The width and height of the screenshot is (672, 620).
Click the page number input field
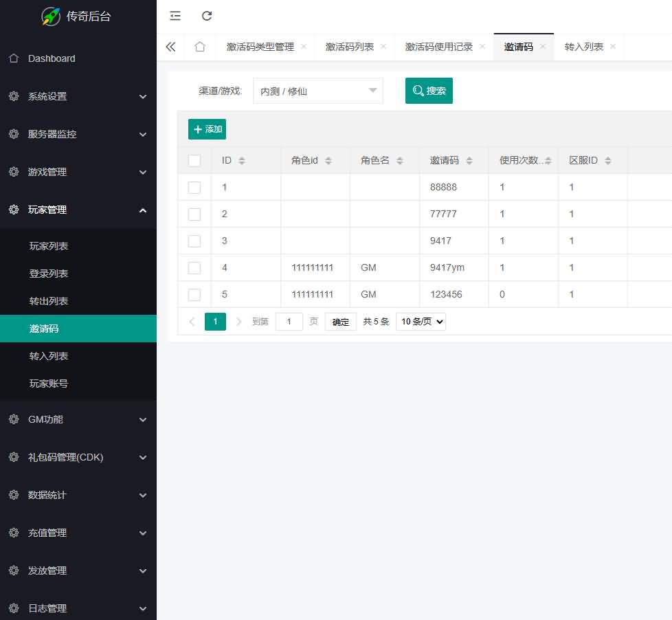(289, 321)
